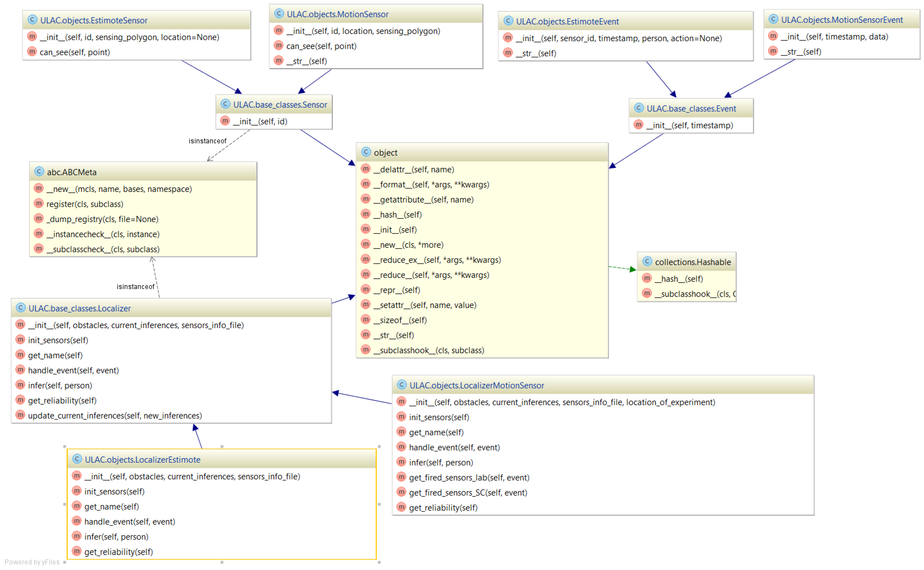The image size is (924, 570).
Task: Select the collections.Hashable node title
Action: (x=693, y=262)
